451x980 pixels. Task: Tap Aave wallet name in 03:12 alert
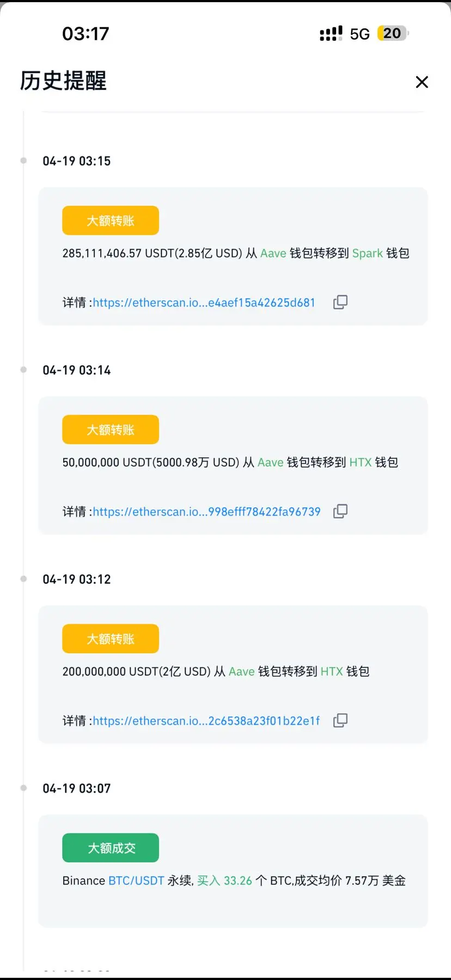241,671
